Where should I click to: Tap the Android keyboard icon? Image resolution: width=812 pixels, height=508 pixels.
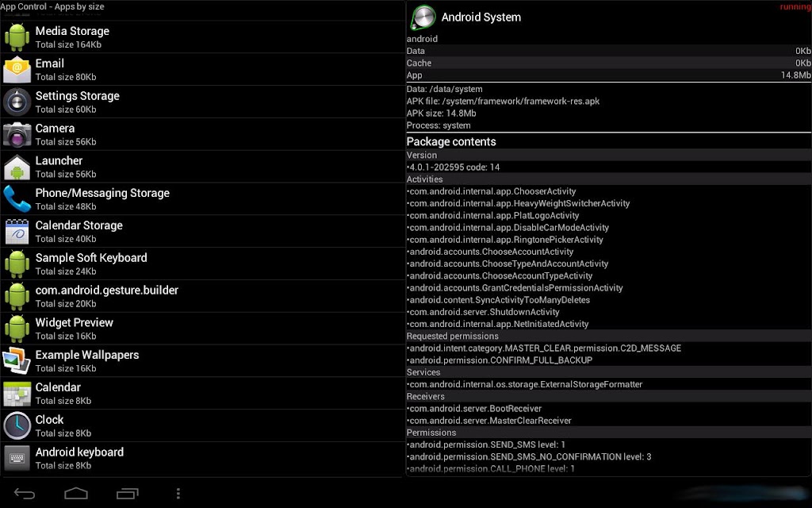pyautogui.click(x=17, y=458)
